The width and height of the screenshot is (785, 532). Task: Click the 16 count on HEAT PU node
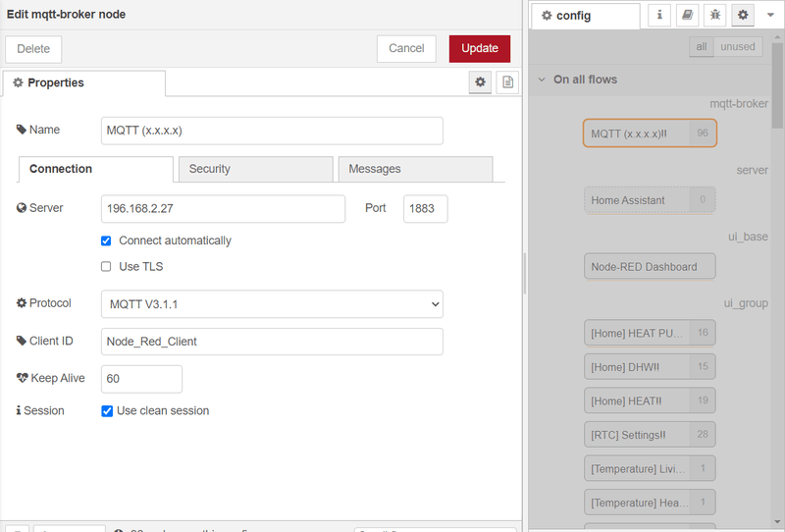(703, 333)
